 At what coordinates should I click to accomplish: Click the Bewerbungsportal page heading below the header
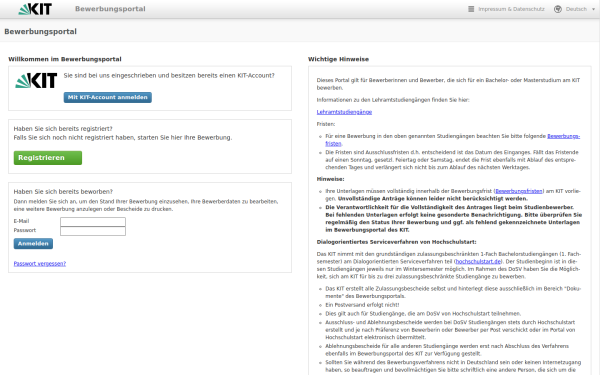41,31
